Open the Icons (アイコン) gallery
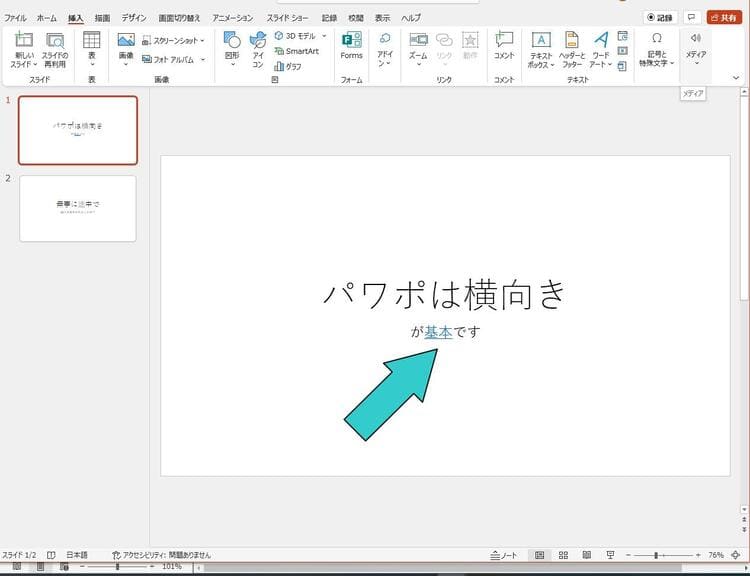 258,50
